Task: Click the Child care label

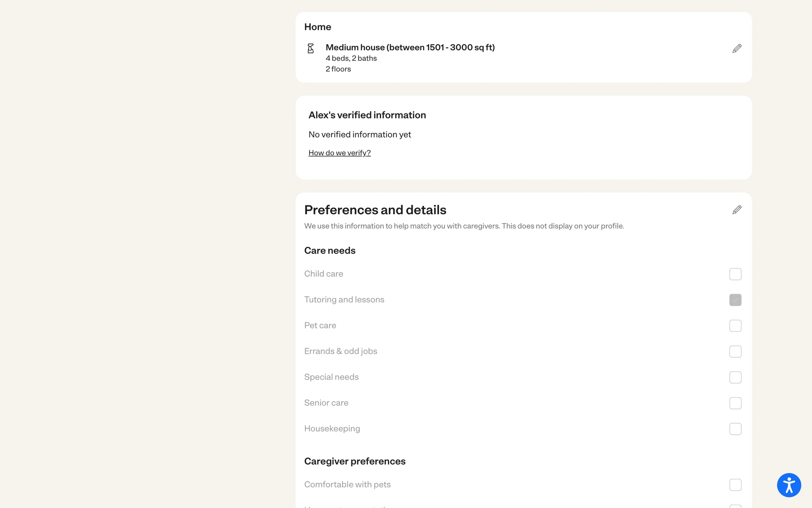Action: click(324, 274)
